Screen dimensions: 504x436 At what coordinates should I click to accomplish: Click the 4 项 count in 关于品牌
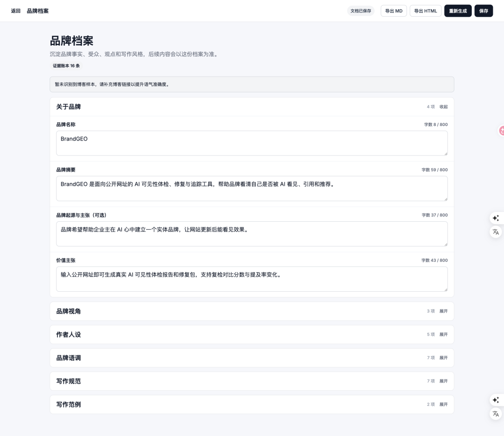pos(431,107)
